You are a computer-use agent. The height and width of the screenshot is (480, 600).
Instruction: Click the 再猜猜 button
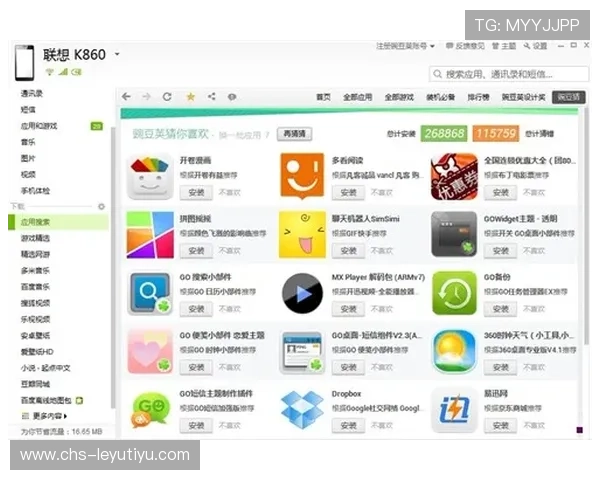(x=294, y=134)
